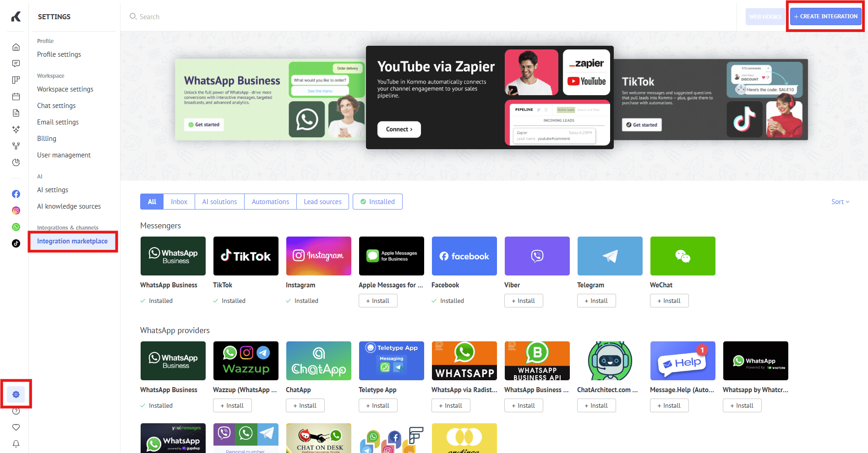
Task: Open the Teletype App provider tile
Action: (x=391, y=361)
